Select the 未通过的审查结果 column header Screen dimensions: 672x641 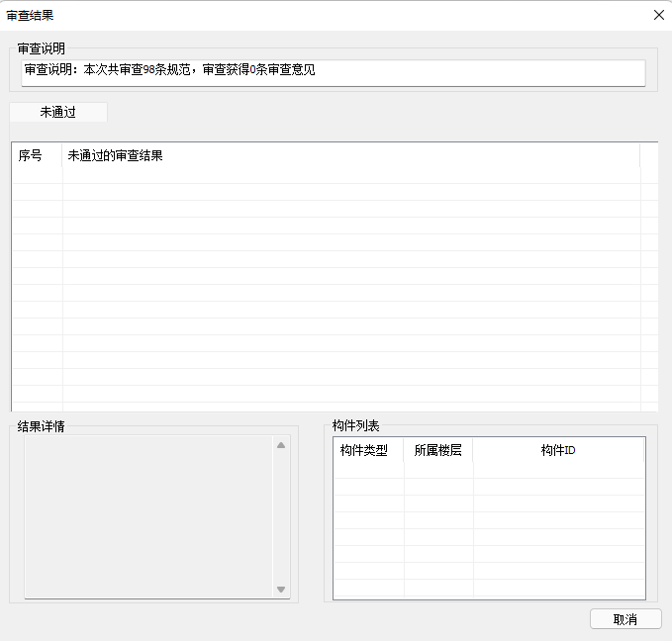coord(351,155)
